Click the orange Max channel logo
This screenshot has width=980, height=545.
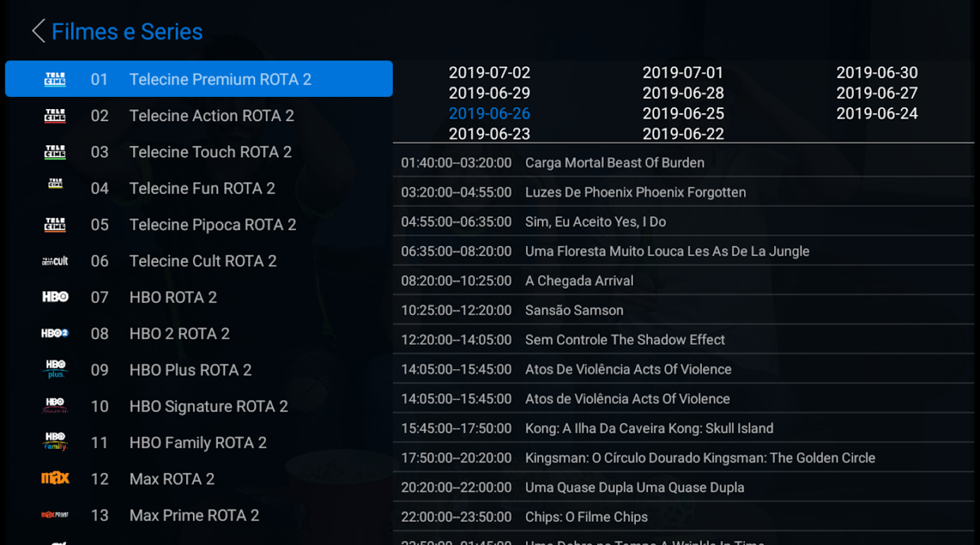55,478
